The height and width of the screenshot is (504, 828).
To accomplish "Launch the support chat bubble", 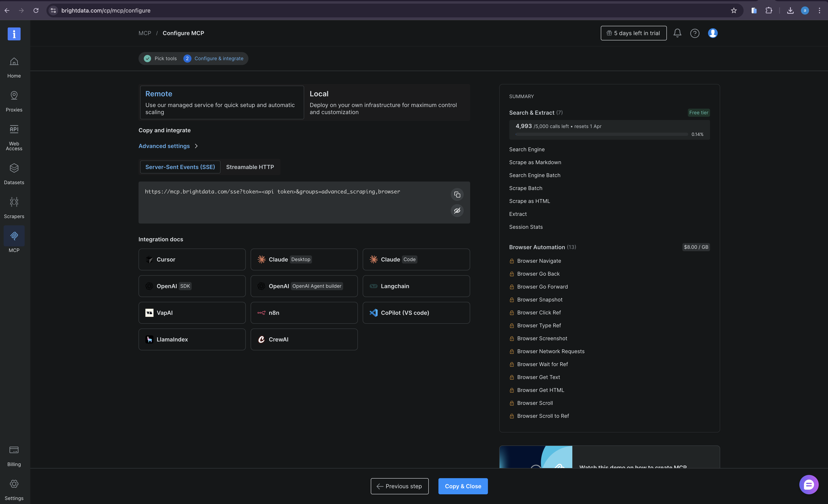I will pos(808,484).
